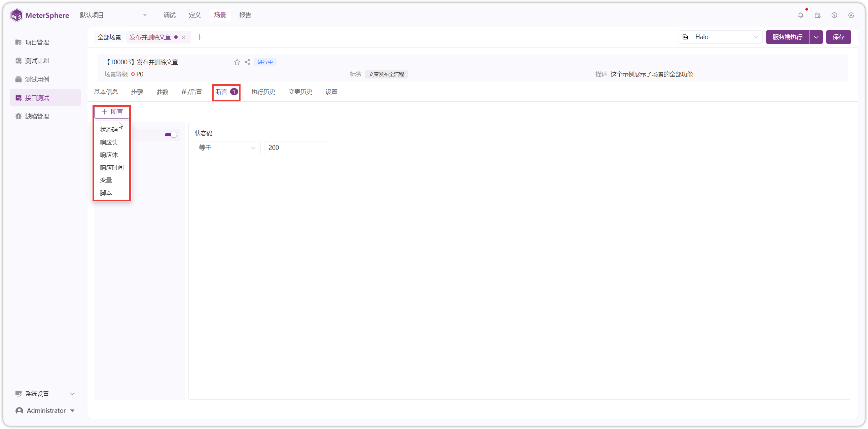
Task: Switch to the 步骤 tab
Action: pos(137,92)
